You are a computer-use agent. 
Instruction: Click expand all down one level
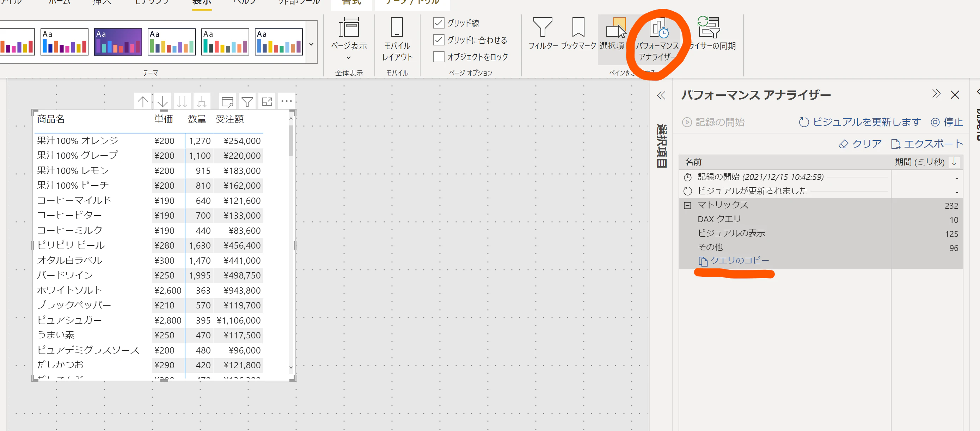click(202, 101)
